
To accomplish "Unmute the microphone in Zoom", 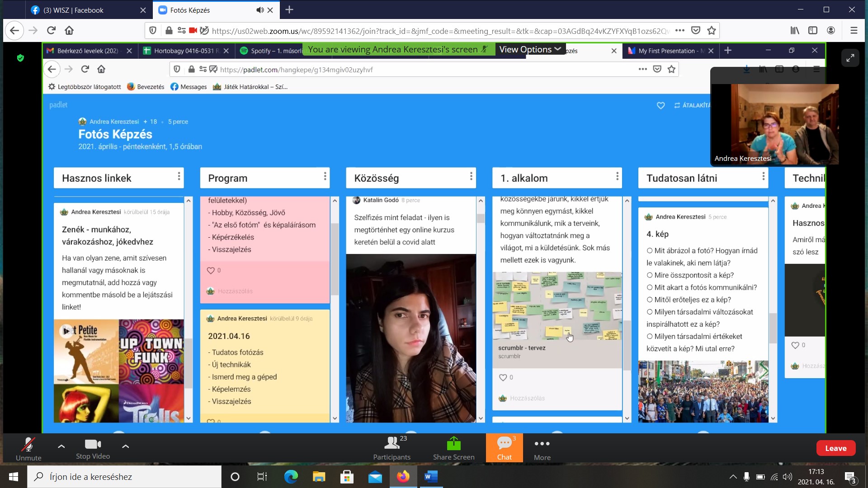I will click(28, 448).
